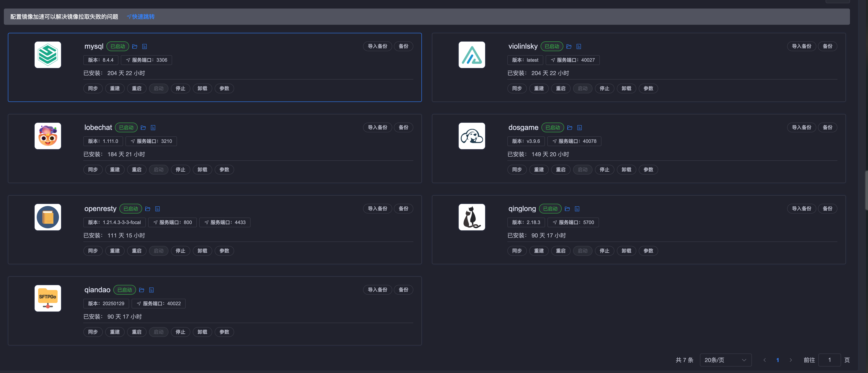Click 备份 backup for qinglong

tap(827, 209)
